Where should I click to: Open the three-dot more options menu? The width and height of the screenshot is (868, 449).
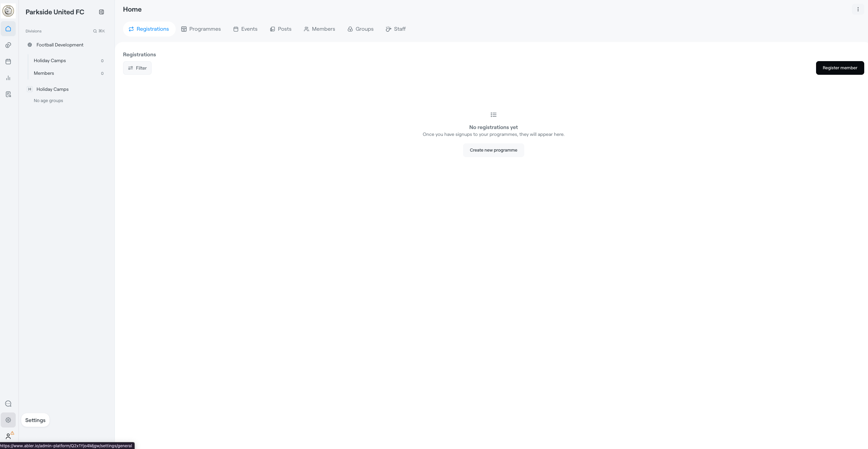tap(858, 9)
